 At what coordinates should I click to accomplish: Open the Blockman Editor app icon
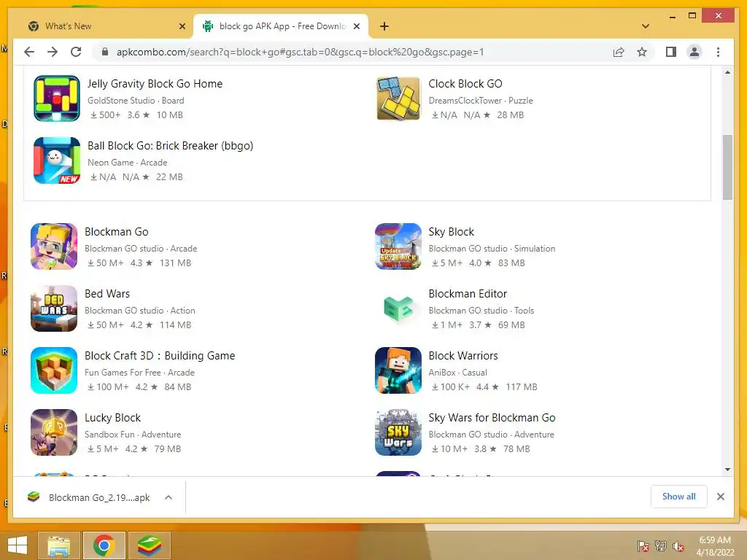(398, 308)
